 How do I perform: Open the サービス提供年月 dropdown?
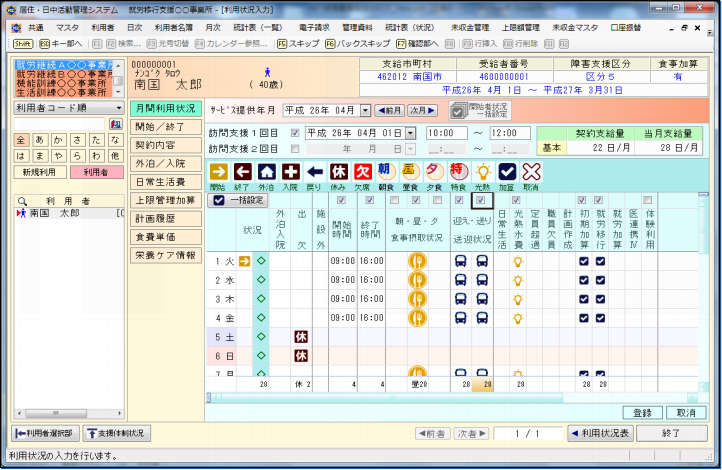[x=365, y=110]
